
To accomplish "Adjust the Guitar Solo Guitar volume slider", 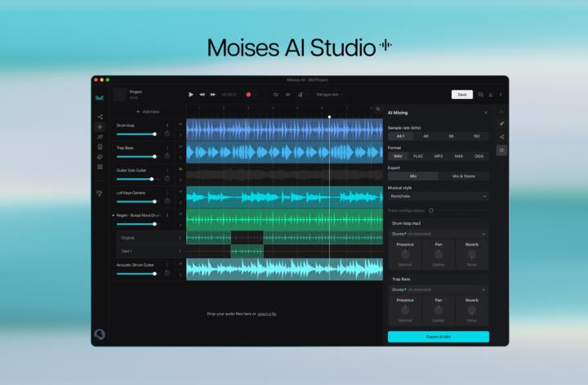I will [x=136, y=179].
